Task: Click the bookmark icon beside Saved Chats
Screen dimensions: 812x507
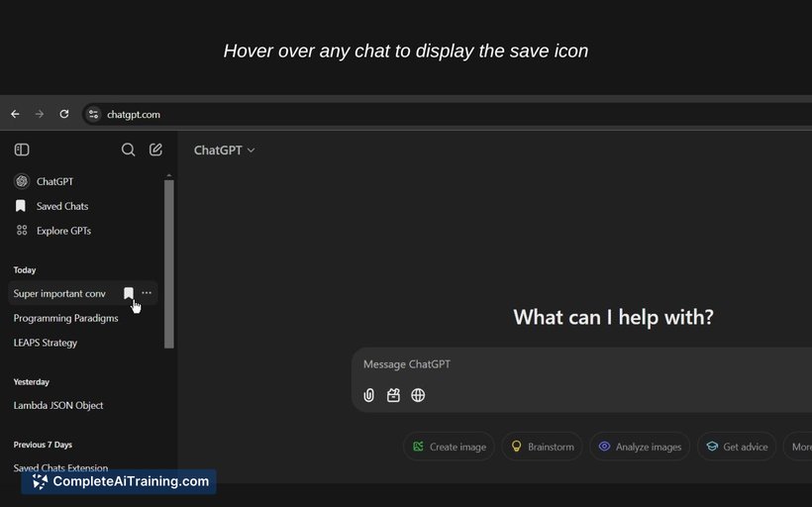Action: tap(21, 206)
